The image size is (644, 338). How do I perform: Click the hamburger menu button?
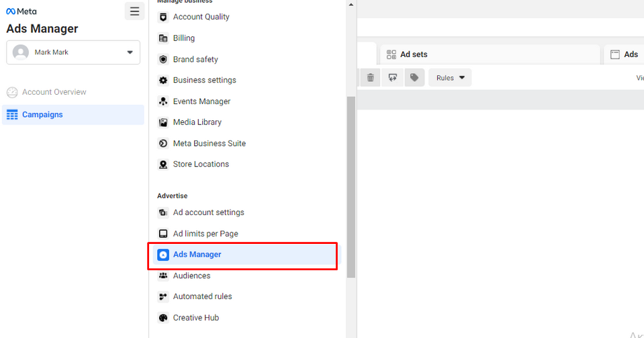tap(134, 11)
